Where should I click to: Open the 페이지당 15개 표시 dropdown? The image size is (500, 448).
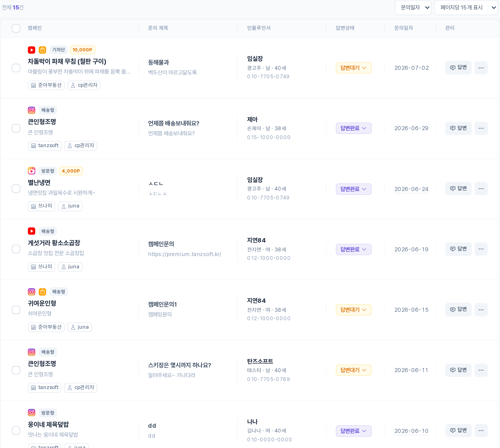pyautogui.click(x=466, y=8)
